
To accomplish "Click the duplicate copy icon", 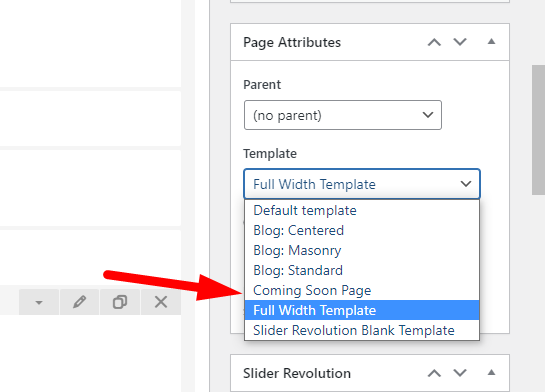I will coord(120,302).
